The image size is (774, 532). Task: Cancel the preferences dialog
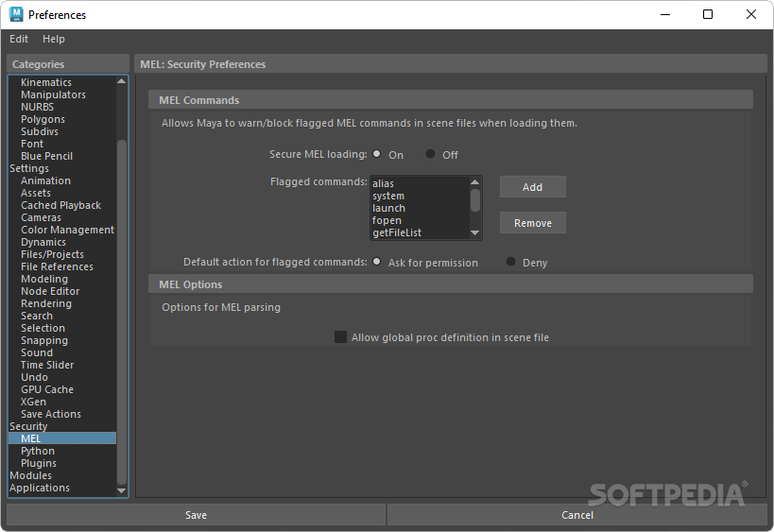pos(577,515)
